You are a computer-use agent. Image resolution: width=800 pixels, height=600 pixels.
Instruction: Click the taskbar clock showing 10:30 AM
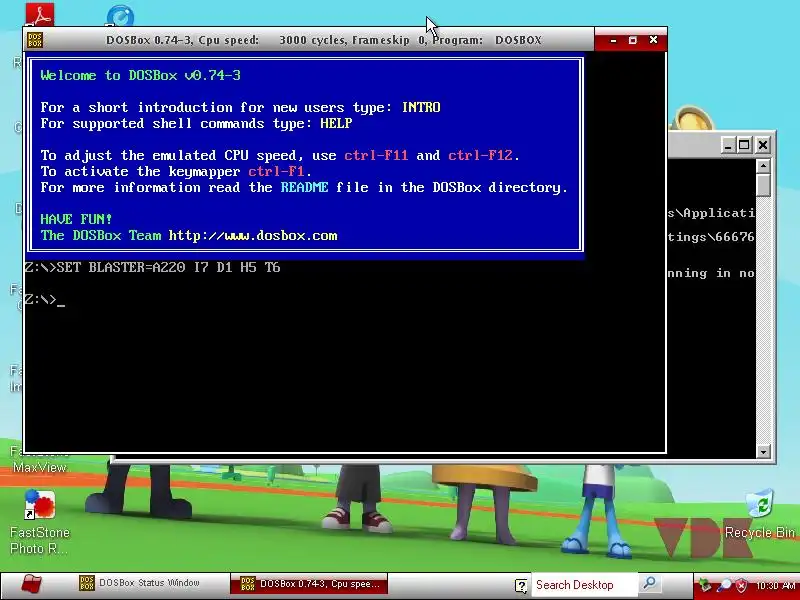tap(776, 585)
